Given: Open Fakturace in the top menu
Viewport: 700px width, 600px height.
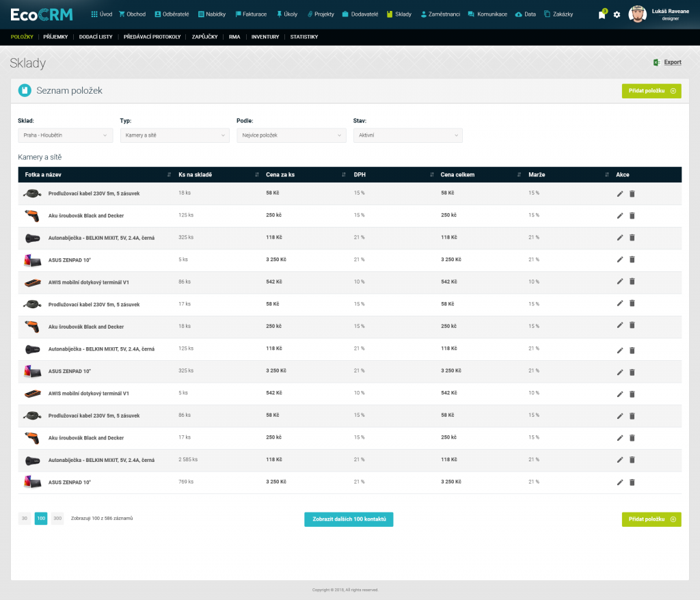Looking at the screenshot, I should [x=251, y=14].
